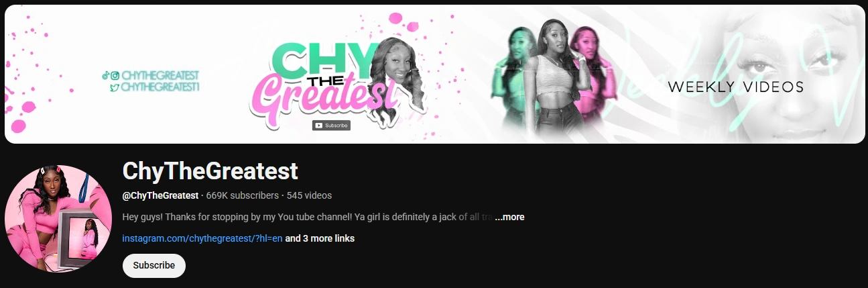Expand the channel description with ...more
The height and width of the screenshot is (288, 868).
(509, 217)
